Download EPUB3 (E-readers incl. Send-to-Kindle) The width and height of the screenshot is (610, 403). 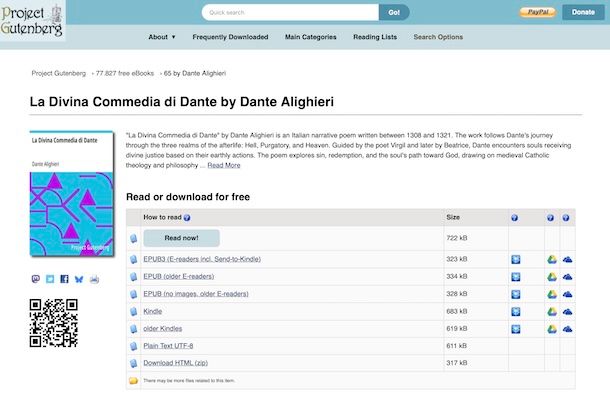[x=202, y=259]
